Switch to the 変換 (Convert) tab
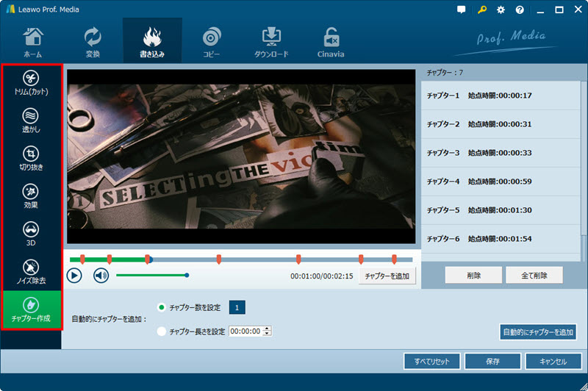This screenshot has width=588, height=391. point(93,43)
